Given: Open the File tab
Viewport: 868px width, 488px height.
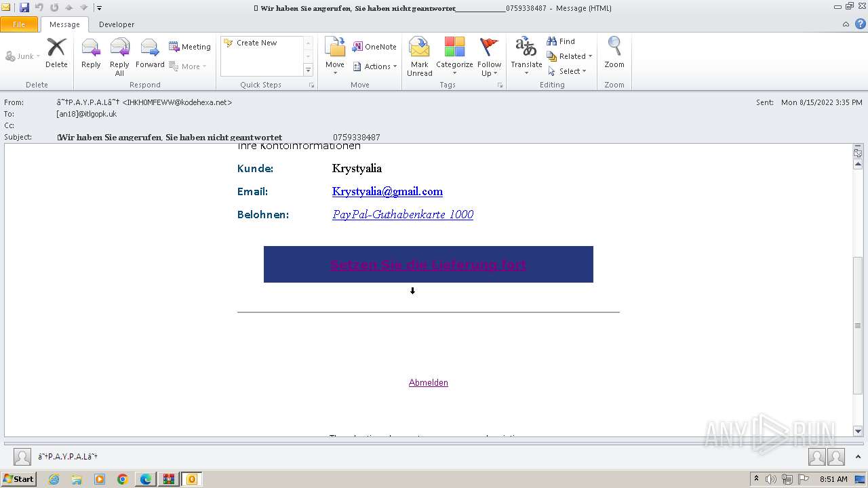Looking at the screenshot, I should [19, 24].
